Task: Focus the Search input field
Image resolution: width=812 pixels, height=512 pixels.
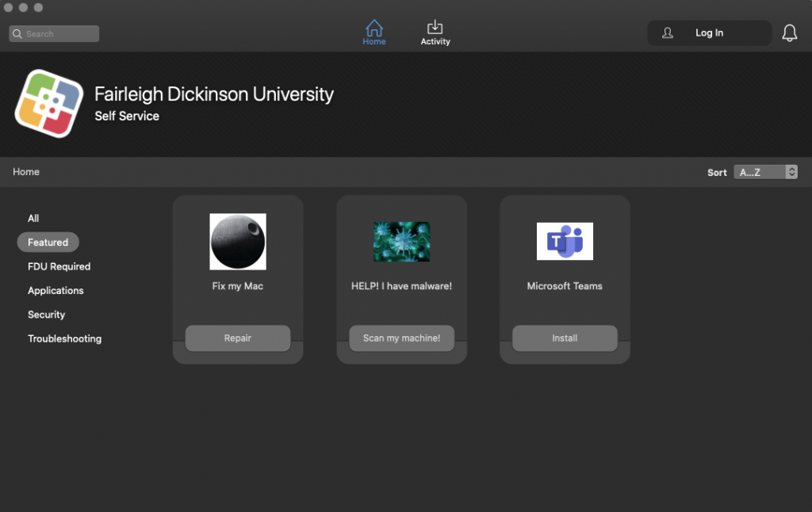Action: [x=54, y=33]
